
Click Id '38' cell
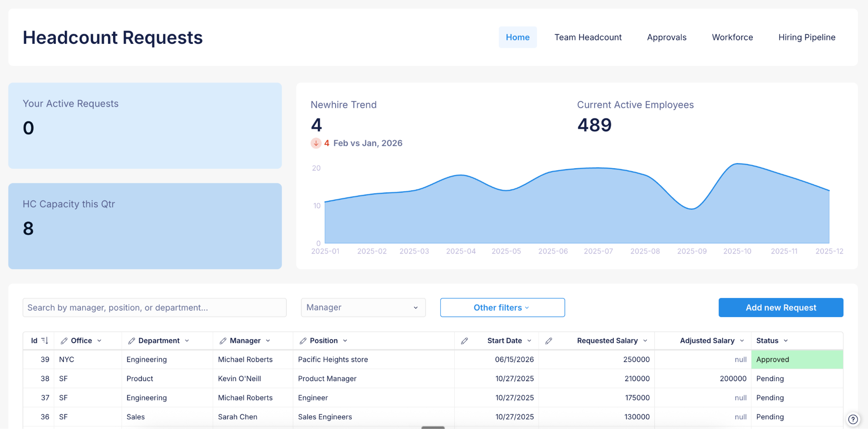(38, 378)
